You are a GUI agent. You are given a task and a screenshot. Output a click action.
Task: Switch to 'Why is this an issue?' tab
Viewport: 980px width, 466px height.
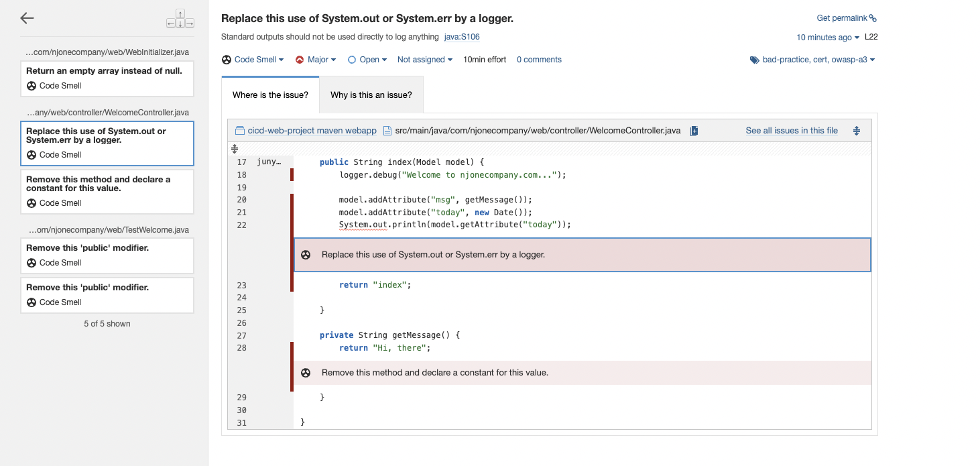[371, 95]
